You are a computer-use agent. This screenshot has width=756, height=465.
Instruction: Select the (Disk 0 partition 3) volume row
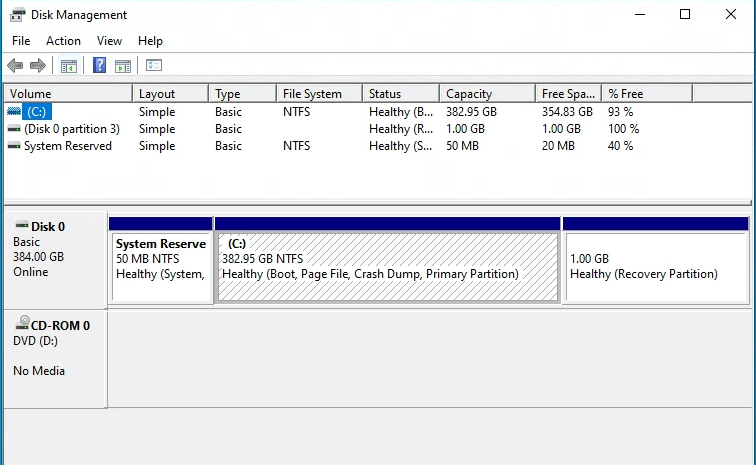[x=71, y=129]
